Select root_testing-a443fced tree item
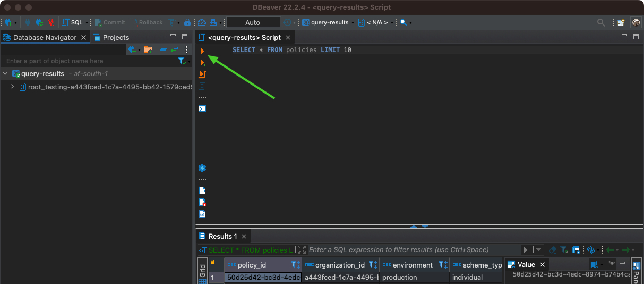This screenshot has height=284, width=644. click(106, 87)
